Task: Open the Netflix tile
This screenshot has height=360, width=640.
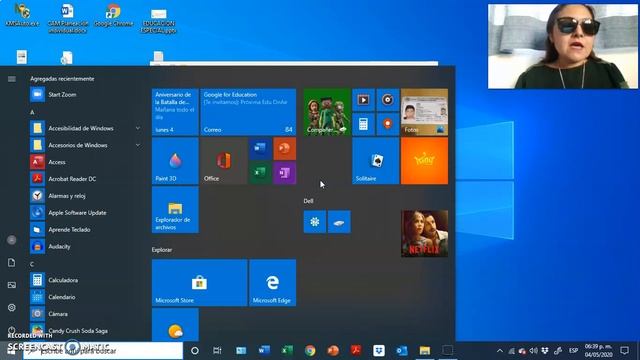Action: (x=424, y=234)
